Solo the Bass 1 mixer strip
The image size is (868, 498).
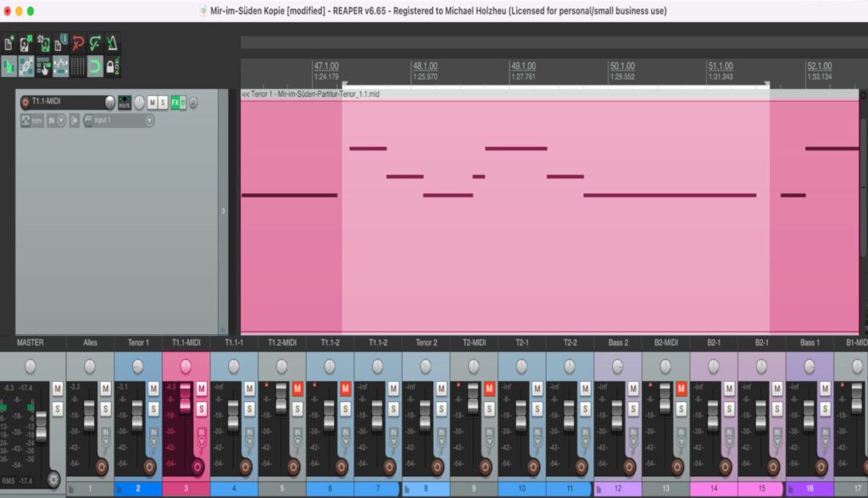coord(826,409)
